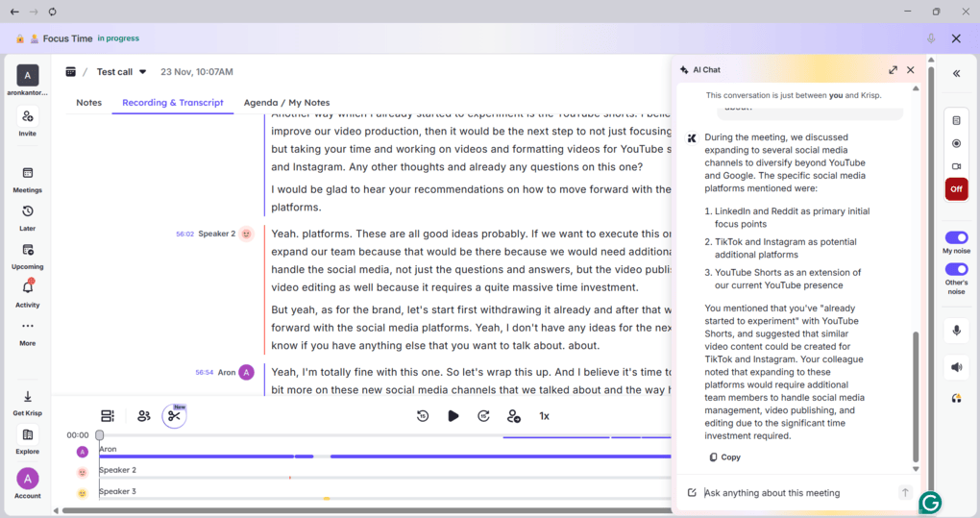
Task: Click the red Off recording toggle
Action: (x=956, y=189)
